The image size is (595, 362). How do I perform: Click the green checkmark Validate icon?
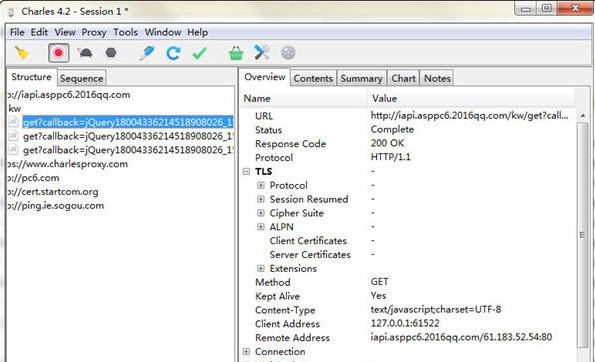click(x=199, y=53)
